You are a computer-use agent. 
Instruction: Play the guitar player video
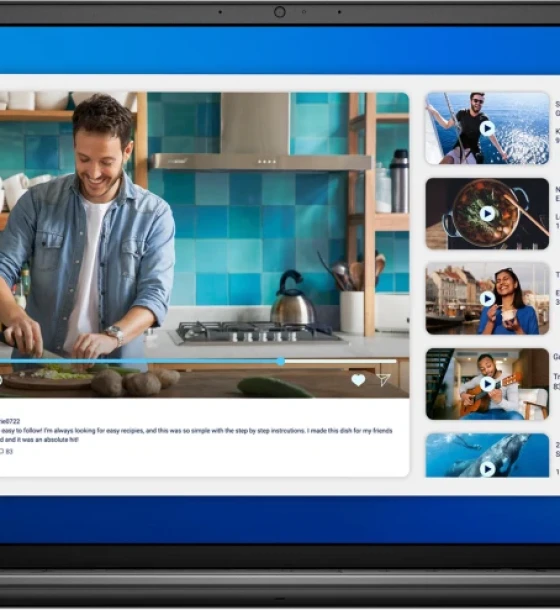pyautogui.click(x=487, y=384)
